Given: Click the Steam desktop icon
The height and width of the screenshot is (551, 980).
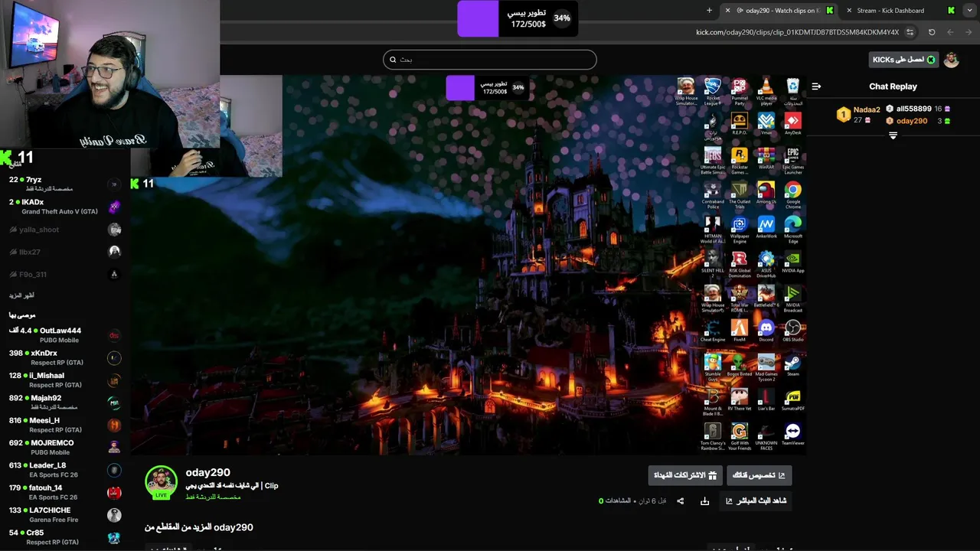Looking at the screenshot, I should pos(792,366).
